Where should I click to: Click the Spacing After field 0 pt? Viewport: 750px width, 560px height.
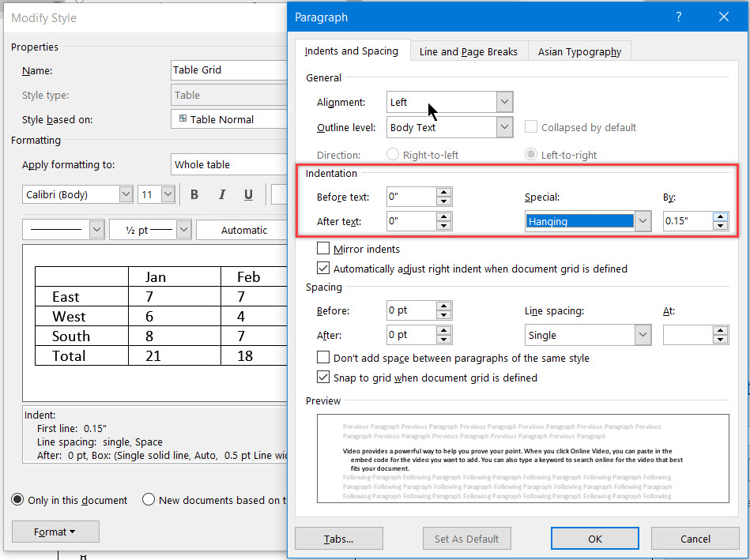(x=411, y=335)
